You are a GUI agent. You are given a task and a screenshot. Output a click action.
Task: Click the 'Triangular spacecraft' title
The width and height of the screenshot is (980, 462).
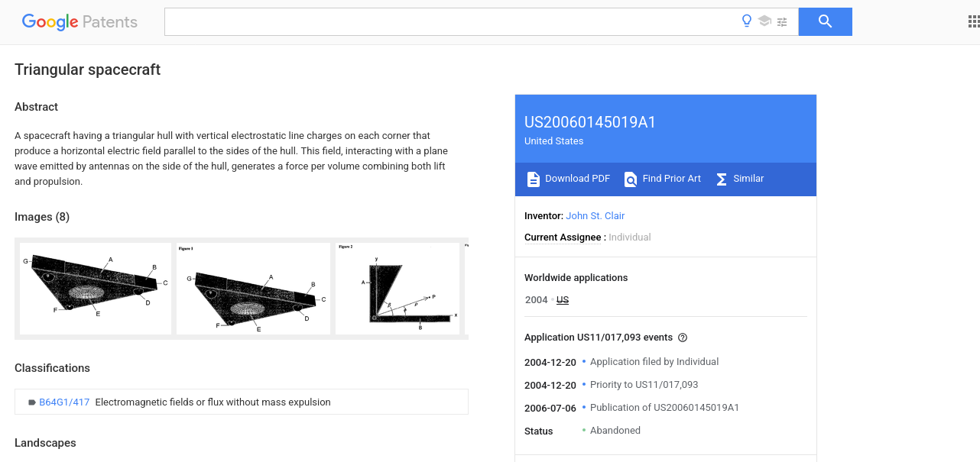[87, 69]
